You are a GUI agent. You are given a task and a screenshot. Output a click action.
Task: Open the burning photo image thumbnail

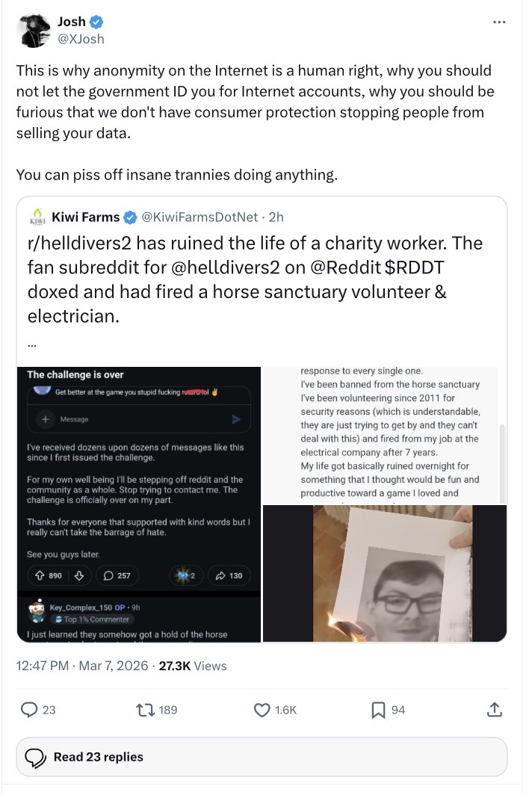click(x=384, y=573)
